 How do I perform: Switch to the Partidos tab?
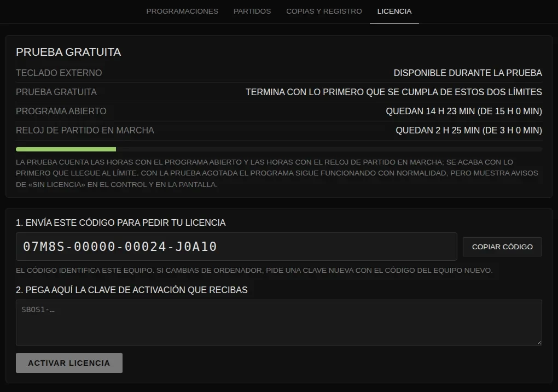[252, 11]
